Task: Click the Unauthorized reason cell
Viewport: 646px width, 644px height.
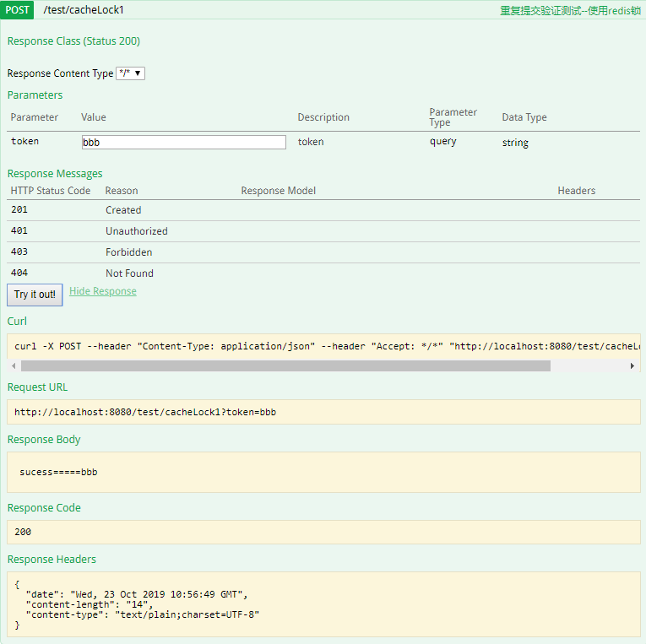Action: (136, 231)
